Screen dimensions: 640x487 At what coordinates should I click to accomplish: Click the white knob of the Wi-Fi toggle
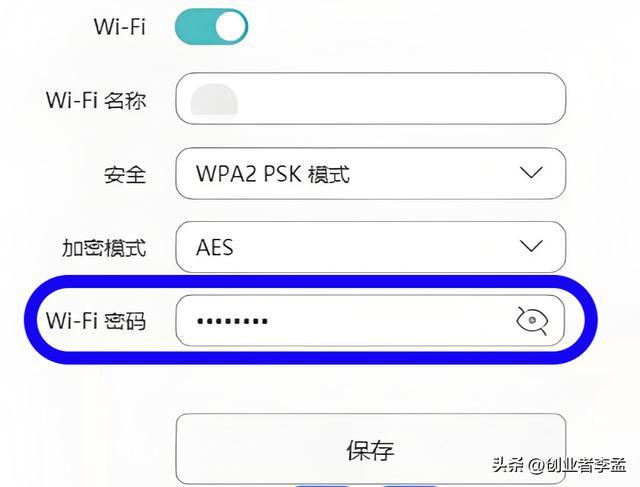click(231, 27)
